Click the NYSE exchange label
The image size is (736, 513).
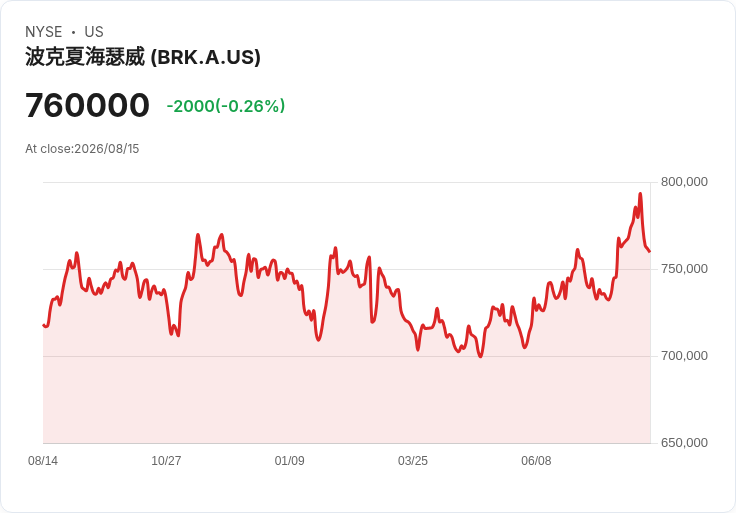(44, 32)
